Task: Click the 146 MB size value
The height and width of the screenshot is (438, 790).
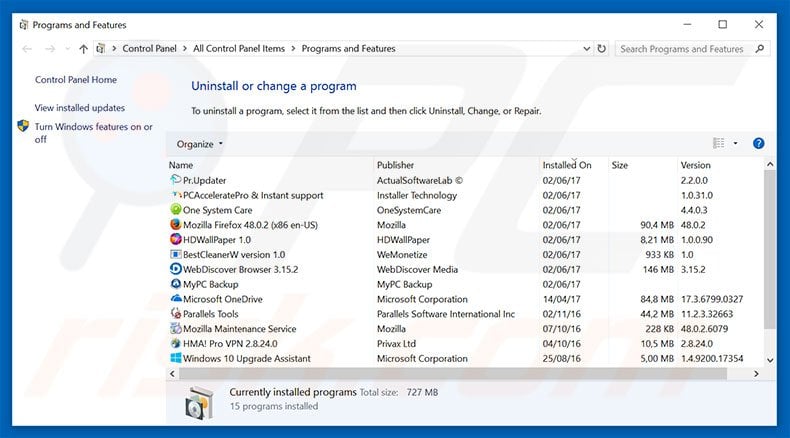Action: click(x=658, y=269)
